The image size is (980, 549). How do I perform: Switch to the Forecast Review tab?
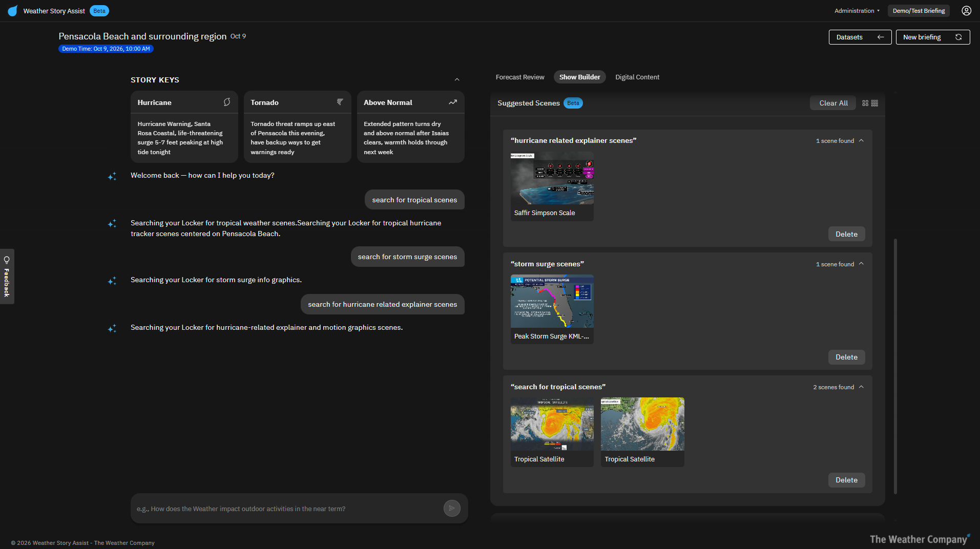[519, 77]
